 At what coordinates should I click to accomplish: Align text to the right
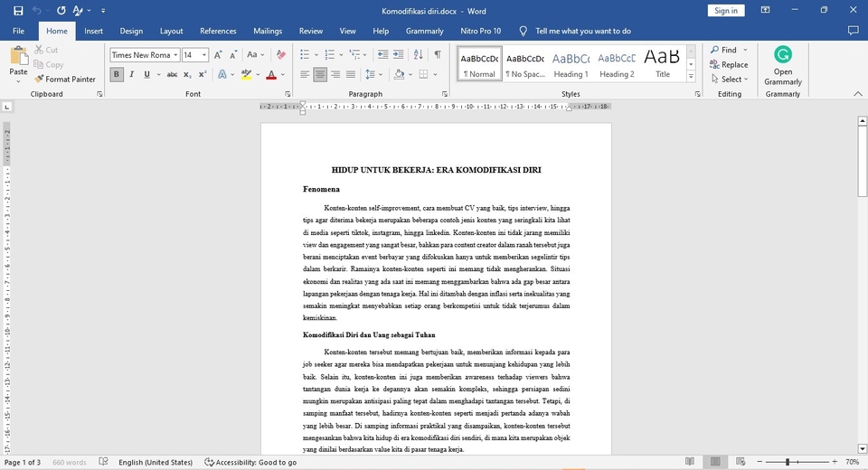click(x=335, y=74)
